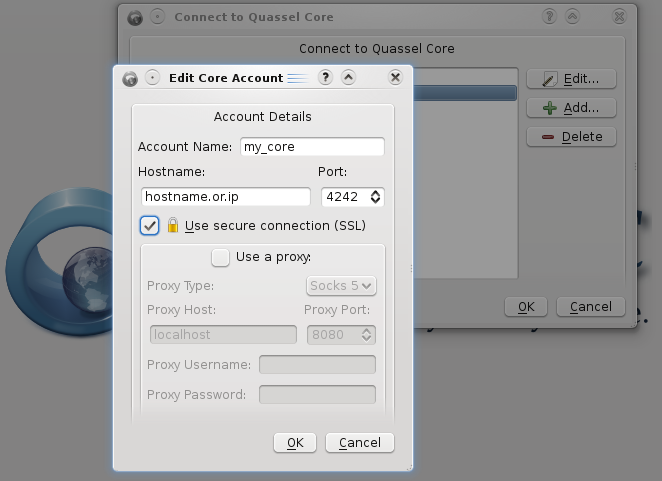Click the gold padlock icon next to SSL
The width and height of the screenshot is (662, 481).
click(x=173, y=225)
